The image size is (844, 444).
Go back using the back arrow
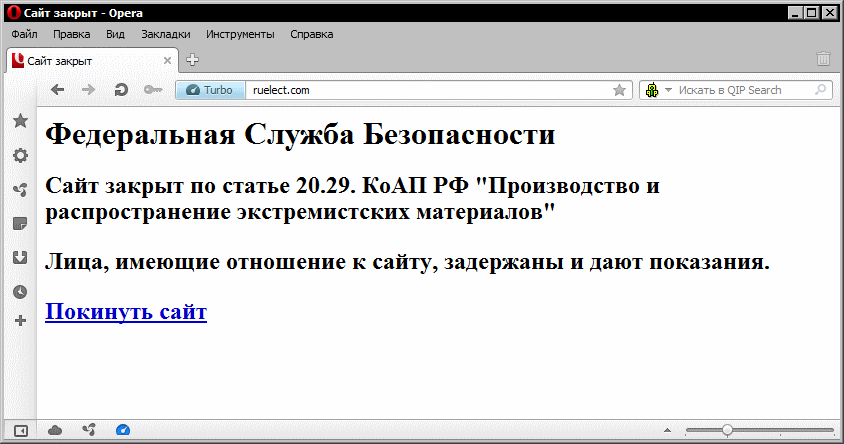pyautogui.click(x=57, y=90)
